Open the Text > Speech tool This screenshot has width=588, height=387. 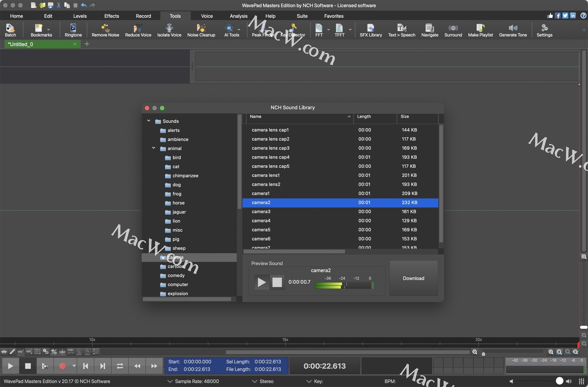(x=401, y=30)
